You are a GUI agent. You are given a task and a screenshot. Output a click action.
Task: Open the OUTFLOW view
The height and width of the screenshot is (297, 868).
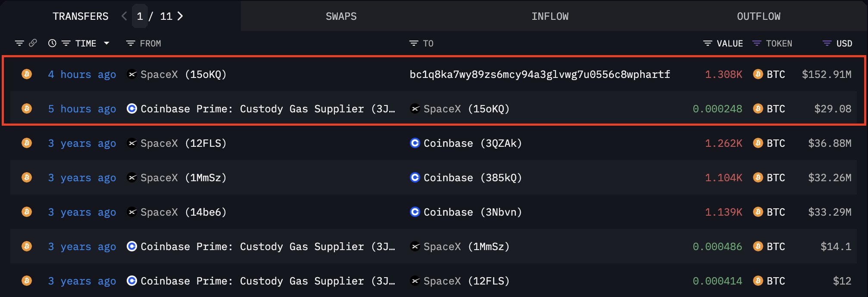click(758, 16)
